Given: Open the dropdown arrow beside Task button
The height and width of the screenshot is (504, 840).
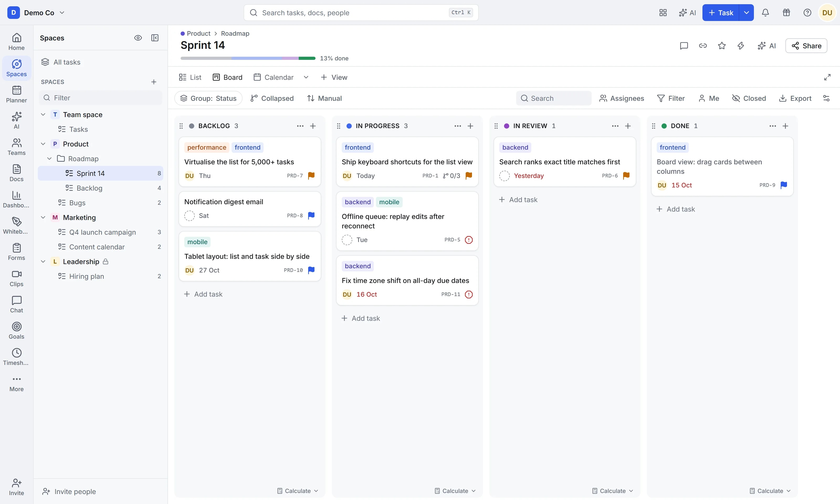Looking at the screenshot, I should click(x=746, y=13).
